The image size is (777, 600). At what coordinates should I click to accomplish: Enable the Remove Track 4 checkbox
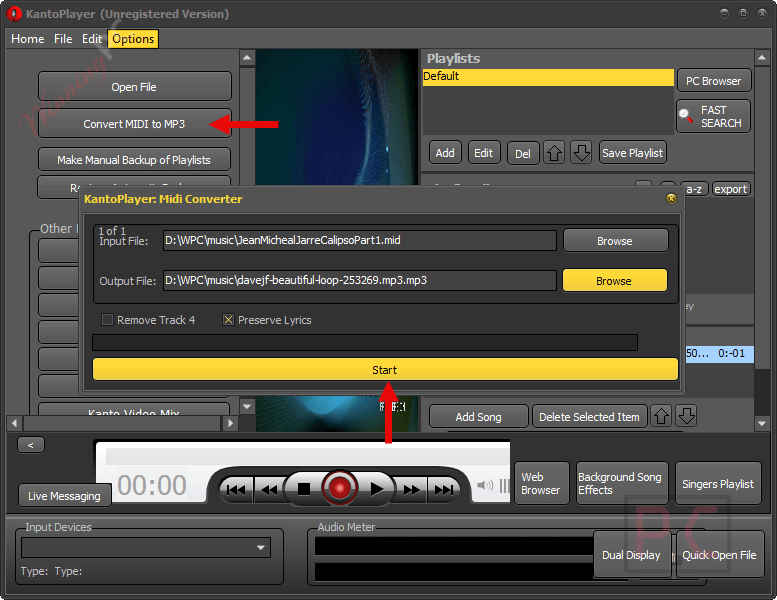pyautogui.click(x=107, y=320)
